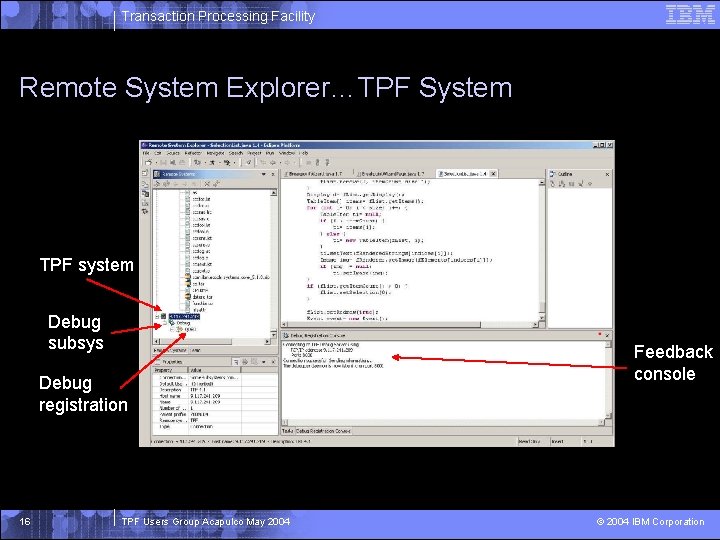Open the File menu
The width and height of the screenshot is (720, 540).
pos(146,153)
